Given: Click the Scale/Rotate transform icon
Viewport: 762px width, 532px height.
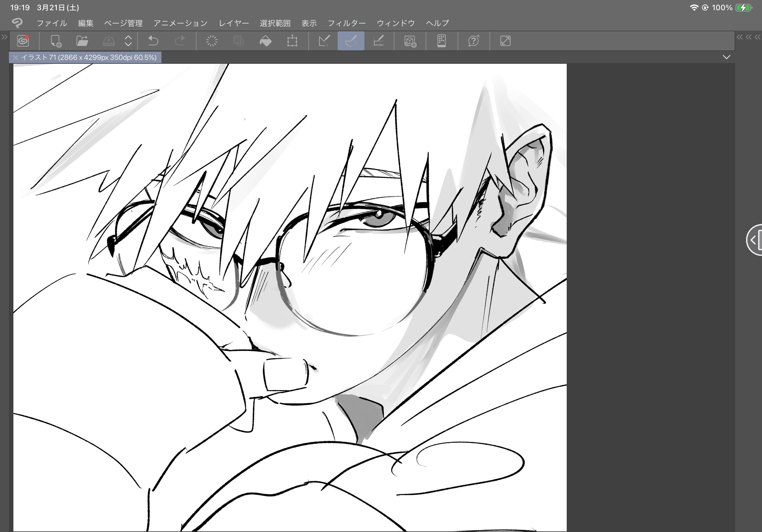Looking at the screenshot, I should (x=292, y=41).
